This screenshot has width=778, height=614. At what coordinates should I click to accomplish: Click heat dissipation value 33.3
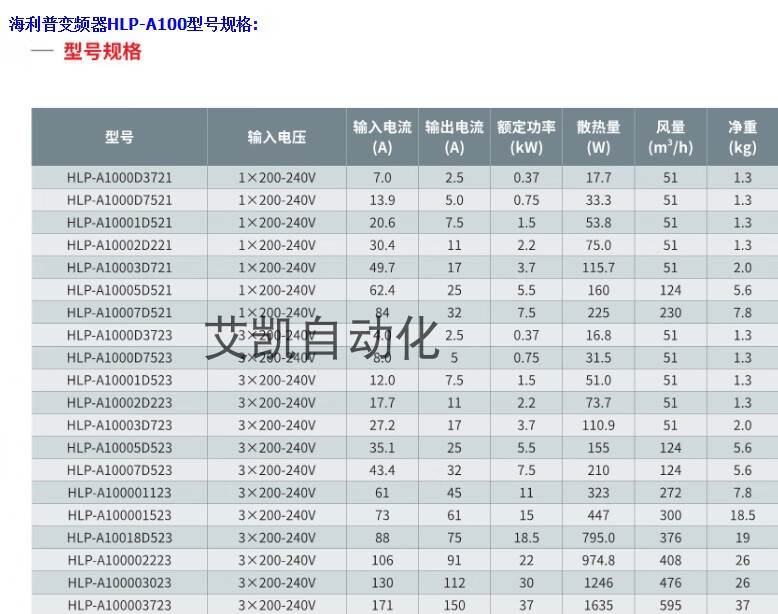[598, 200]
